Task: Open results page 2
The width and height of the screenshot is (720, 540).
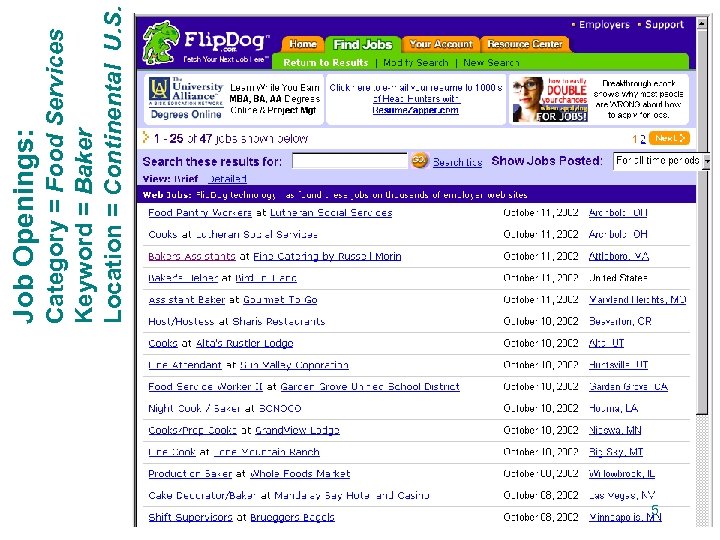Action: pos(642,139)
